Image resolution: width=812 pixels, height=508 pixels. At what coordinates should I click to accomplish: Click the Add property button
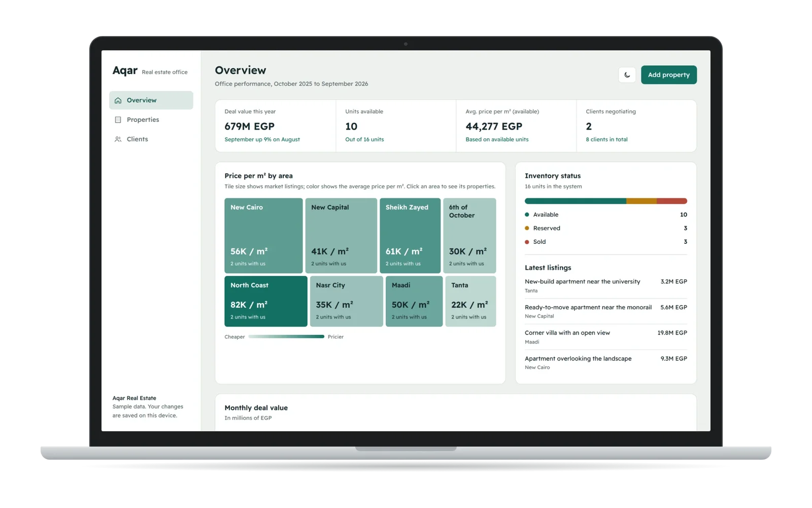pyautogui.click(x=668, y=75)
